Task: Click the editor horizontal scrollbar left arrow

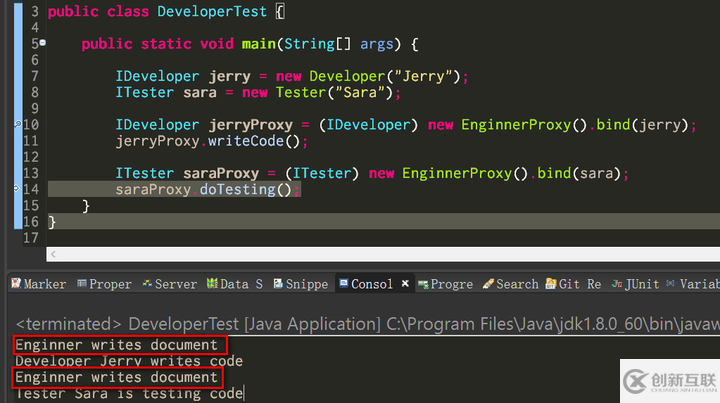Action: 53,254
